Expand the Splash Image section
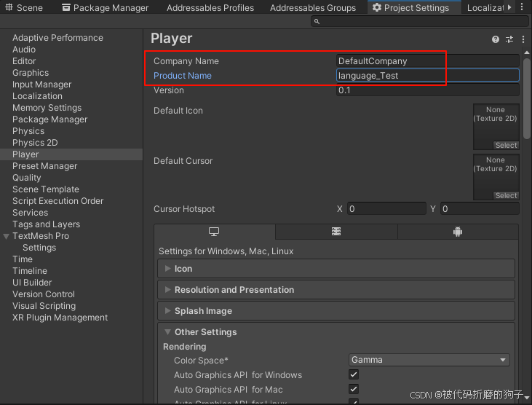The height and width of the screenshot is (405, 532). (336, 311)
